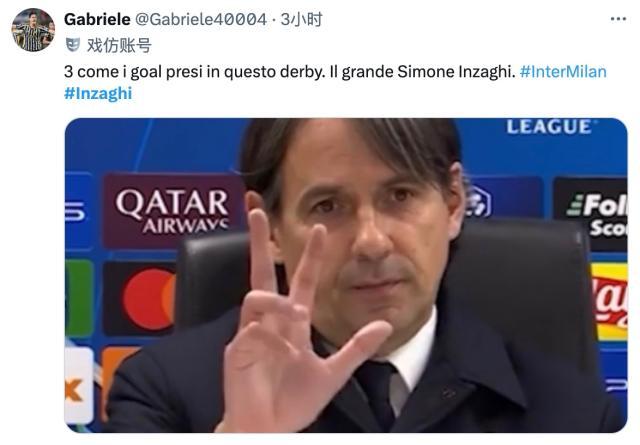Viewport: 640px width, 445px height.
Task: Open the 戏仿账号 parody account label
Action: click(119, 45)
